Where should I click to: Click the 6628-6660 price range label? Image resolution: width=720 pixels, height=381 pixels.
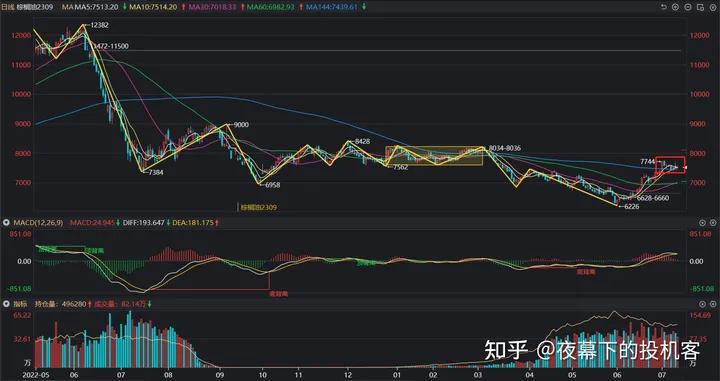[x=652, y=198]
